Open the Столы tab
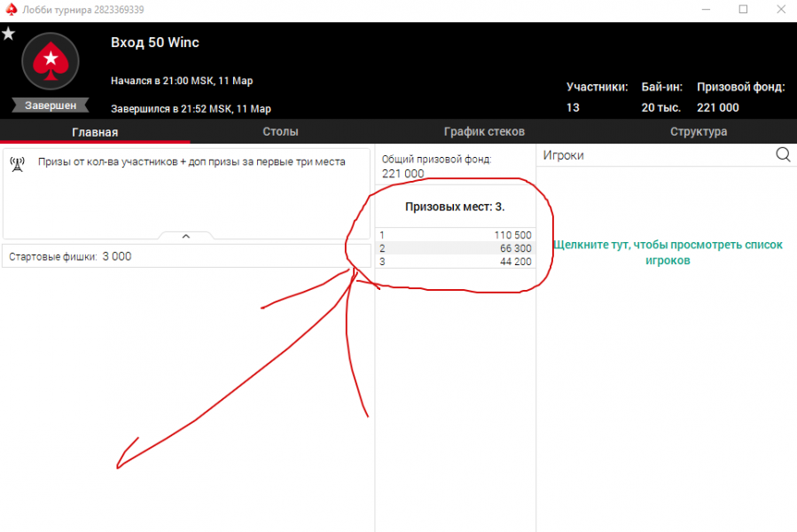Viewport: 797px width, 532px height. 280,132
